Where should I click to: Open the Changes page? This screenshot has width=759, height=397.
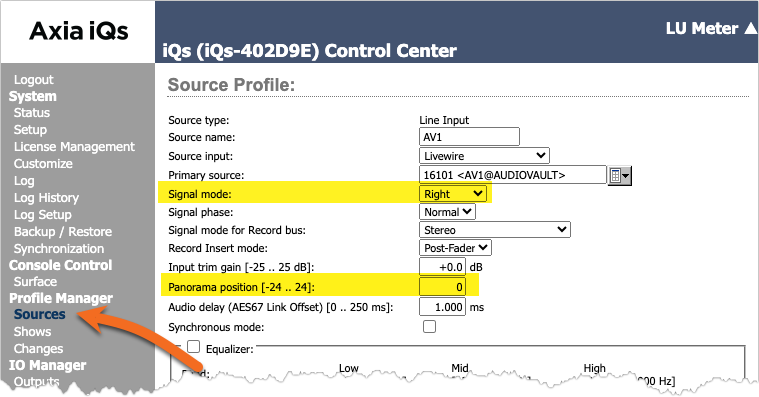click(x=38, y=349)
